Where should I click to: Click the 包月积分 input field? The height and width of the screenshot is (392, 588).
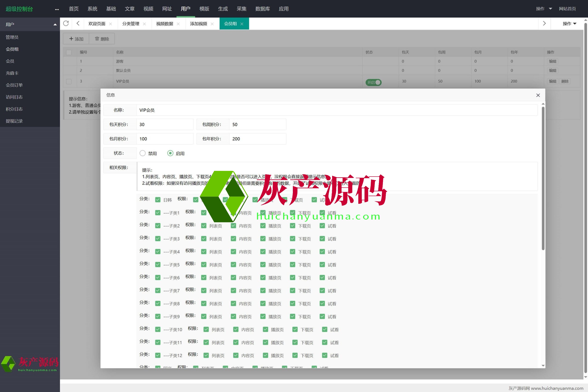click(164, 139)
